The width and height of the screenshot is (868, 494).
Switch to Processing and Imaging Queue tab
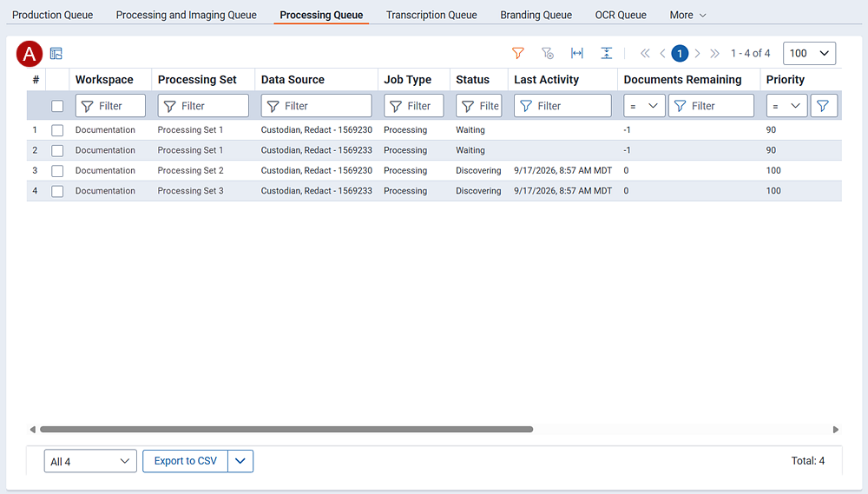(186, 15)
